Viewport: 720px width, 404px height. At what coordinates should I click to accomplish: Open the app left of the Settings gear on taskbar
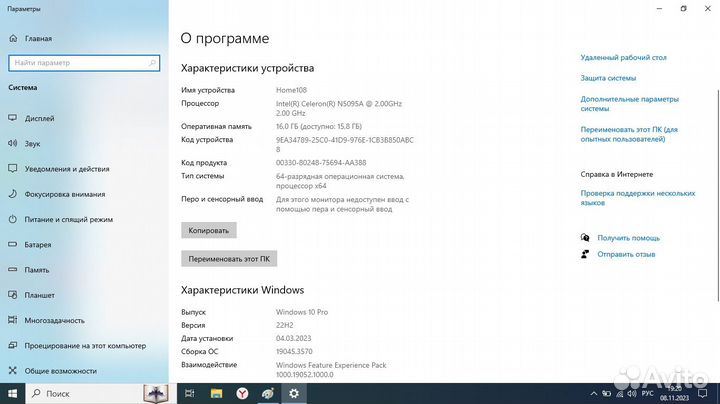pyautogui.click(x=268, y=393)
